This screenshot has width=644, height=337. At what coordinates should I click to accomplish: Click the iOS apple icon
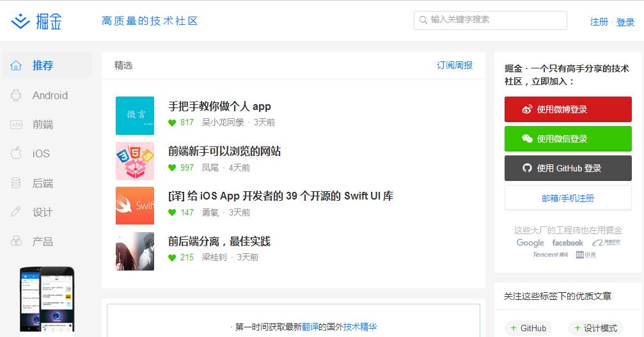tap(16, 153)
